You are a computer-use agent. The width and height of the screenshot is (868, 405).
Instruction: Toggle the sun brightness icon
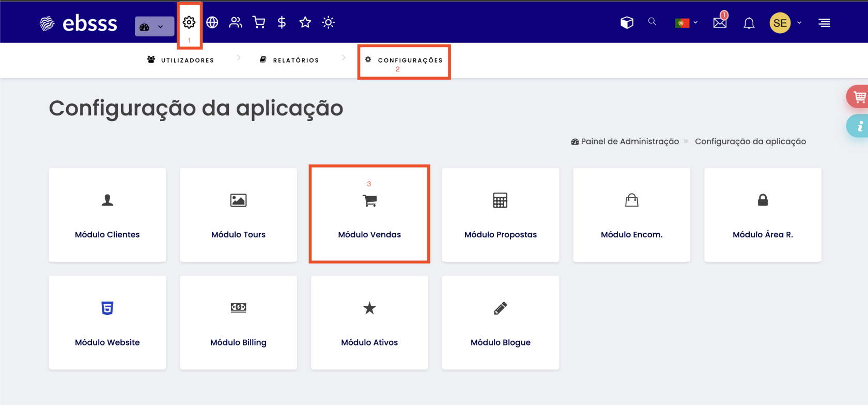[329, 22]
